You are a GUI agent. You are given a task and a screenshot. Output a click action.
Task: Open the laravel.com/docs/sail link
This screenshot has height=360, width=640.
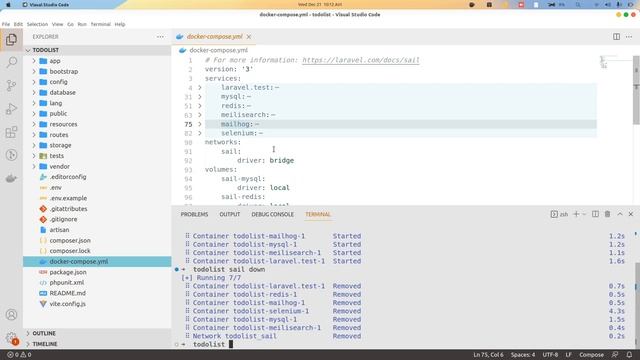[361, 60]
